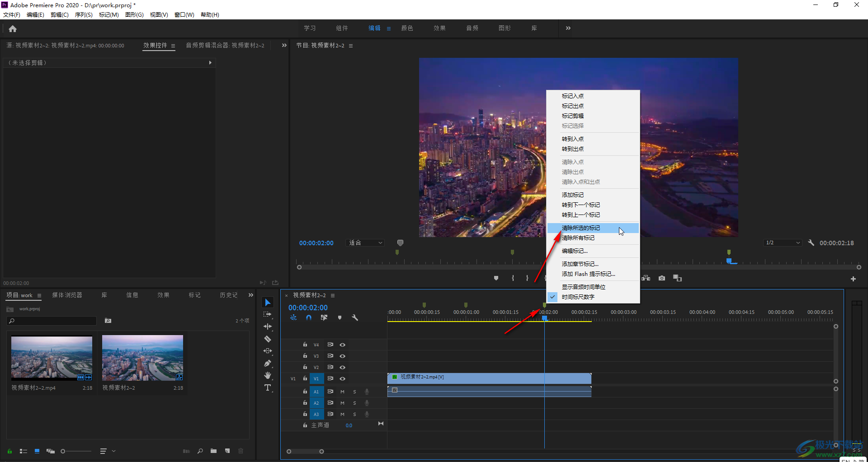Screen dimensions: 868x462
Task: Toggle lock on track V1
Action: point(305,378)
